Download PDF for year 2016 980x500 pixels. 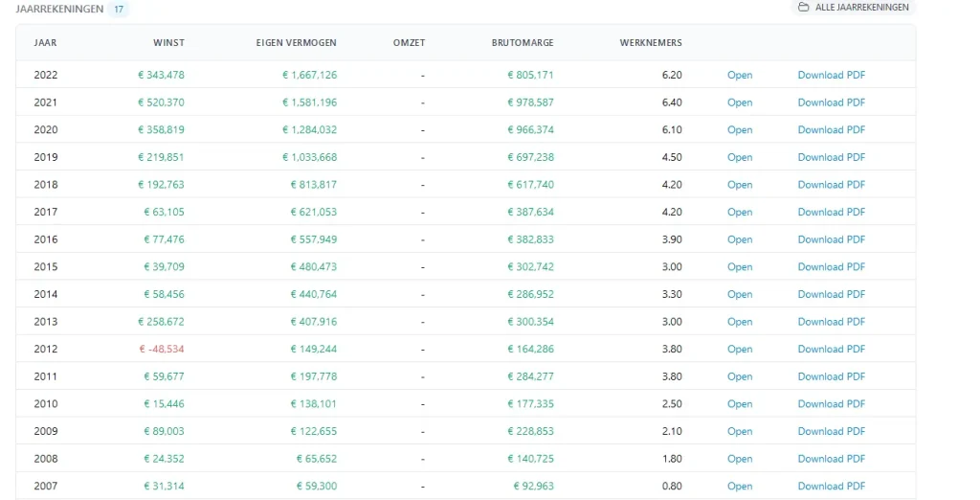pyautogui.click(x=831, y=239)
